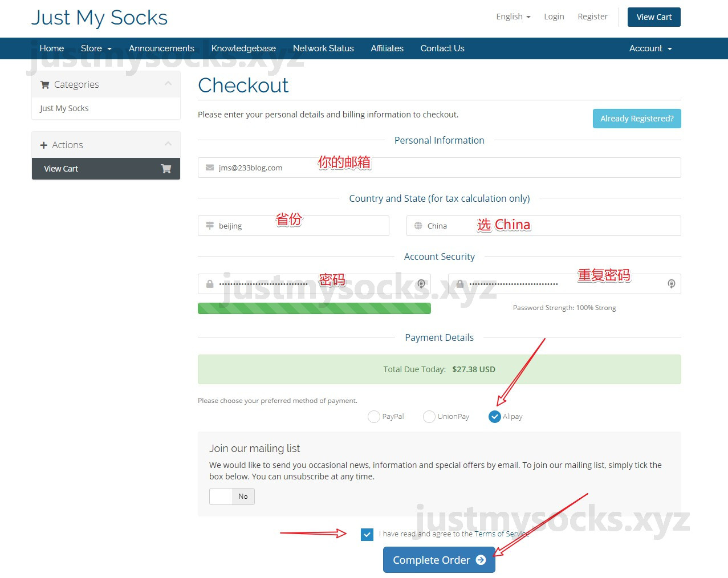Click the Checkout page heading
Viewport: 728px width, 578px height.
(x=243, y=86)
